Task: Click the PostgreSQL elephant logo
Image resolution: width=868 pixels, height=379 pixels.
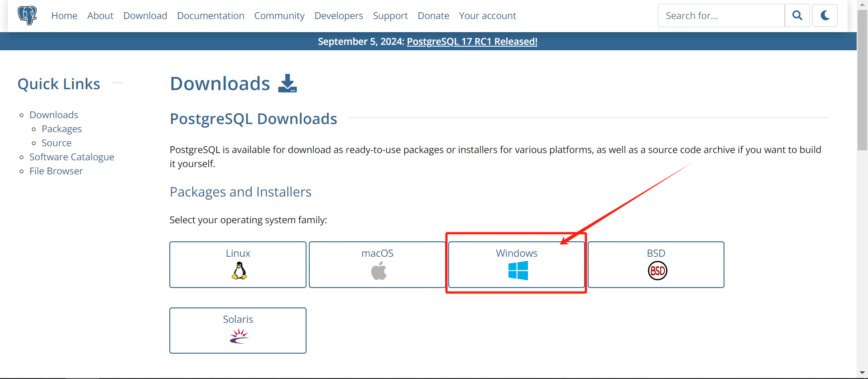Action: tap(27, 15)
